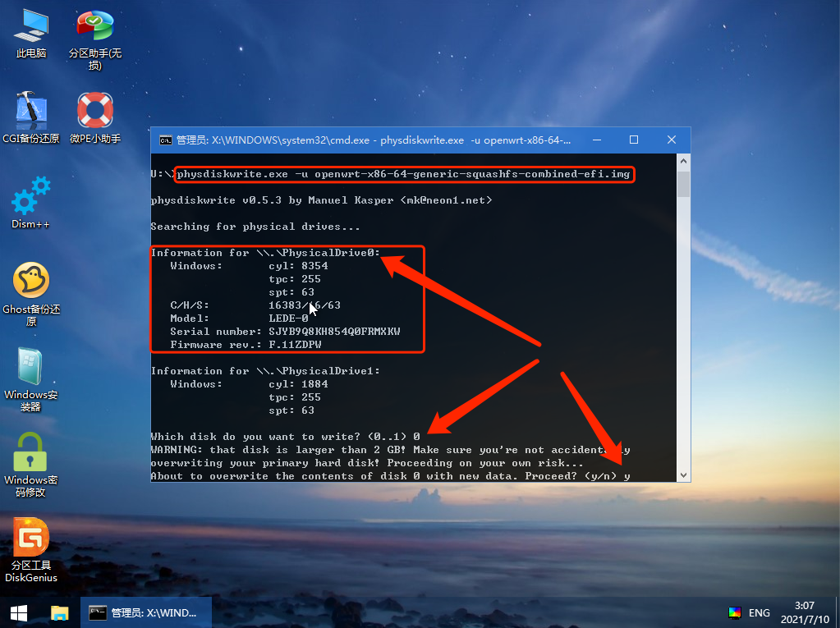Click the cmd scrollbar up arrow

click(x=683, y=161)
